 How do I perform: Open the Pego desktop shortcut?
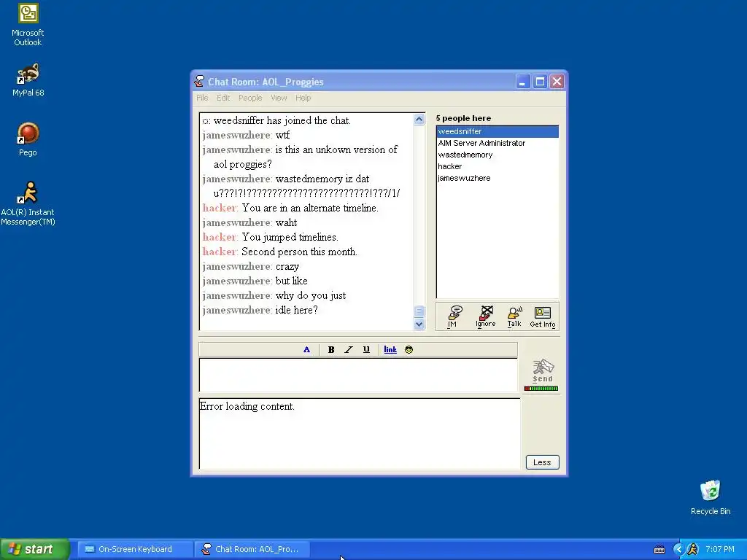click(x=28, y=139)
